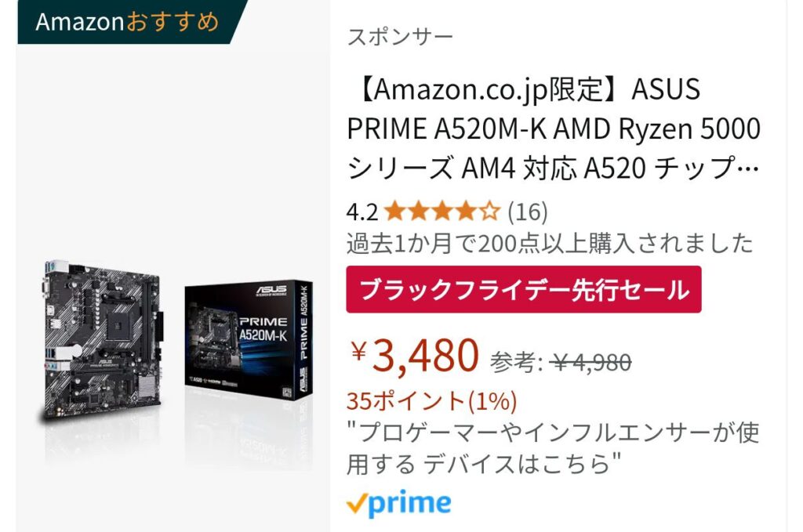This screenshot has height=532, width=803.
Task: Select the ¥3,480 sale price
Action: point(415,354)
